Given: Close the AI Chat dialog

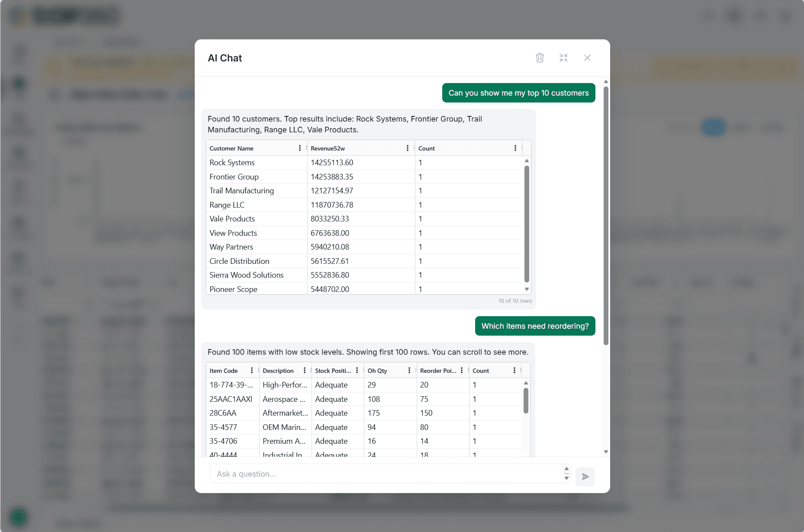Looking at the screenshot, I should click(587, 58).
